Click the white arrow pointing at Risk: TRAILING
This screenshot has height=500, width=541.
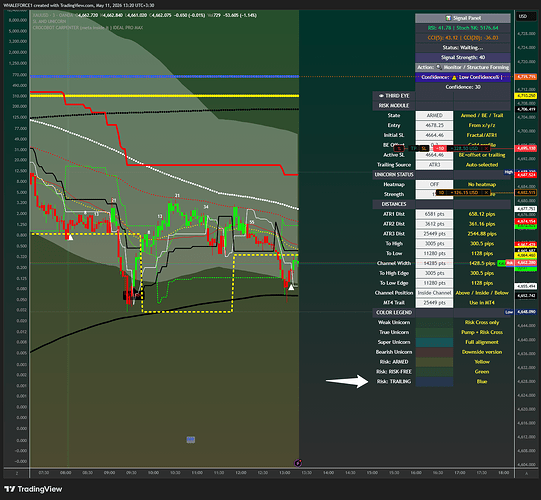[347, 381]
